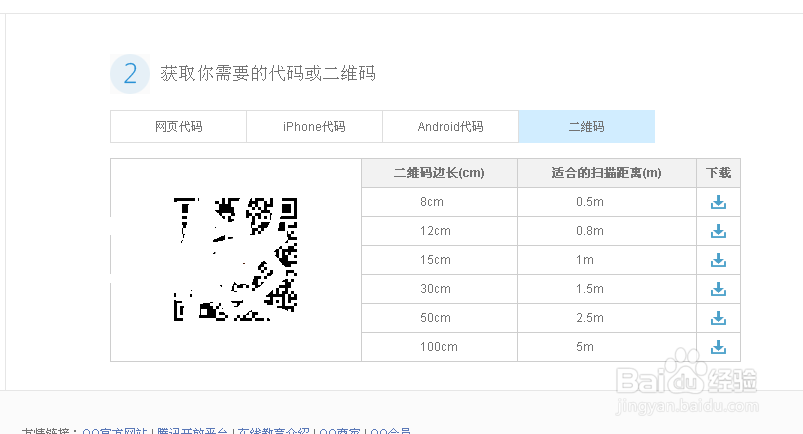Click the 2.5m distance cell
The width and height of the screenshot is (803, 434).
(x=607, y=318)
